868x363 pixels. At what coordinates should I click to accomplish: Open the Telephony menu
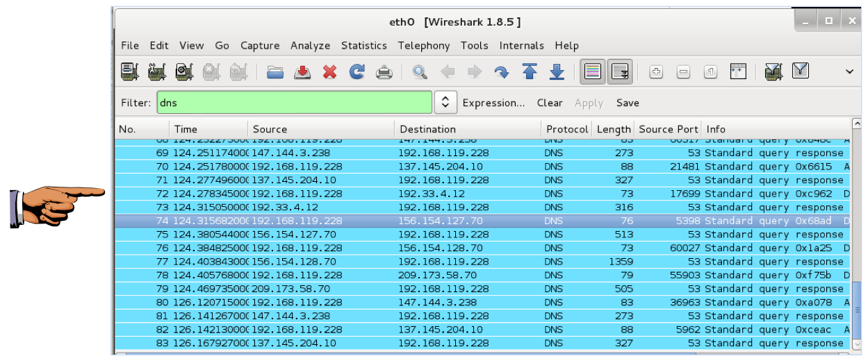[x=424, y=45]
